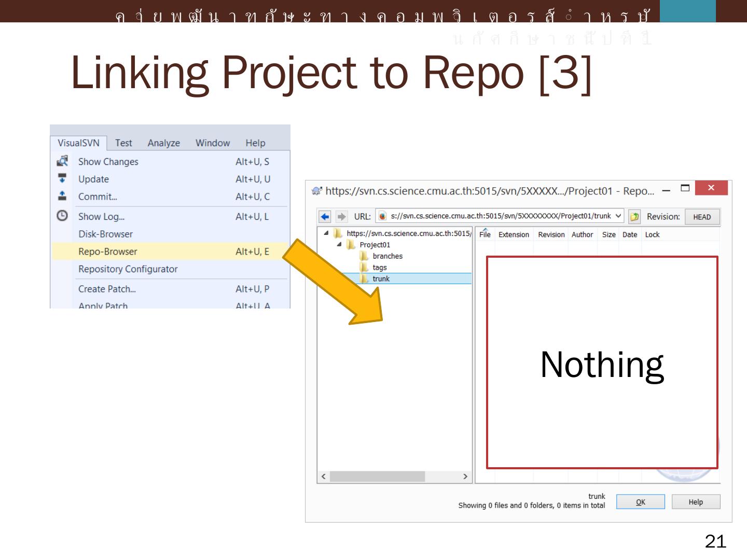The height and width of the screenshot is (560, 747).
Task: Select Repo-Browser from the VisualSVN menu
Action: click(108, 251)
